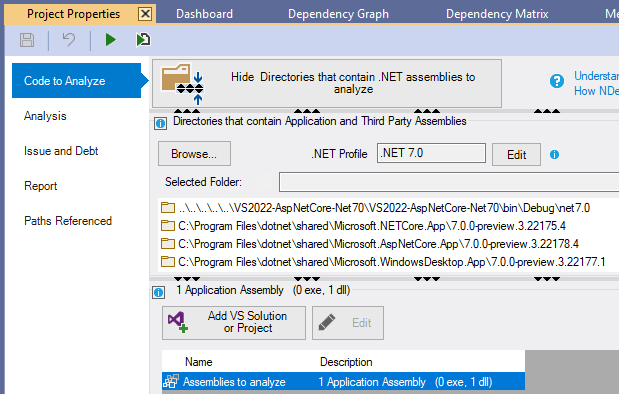Go to the Report section
The width and height of the screenshot is (619, 394).
coord(41,186)
